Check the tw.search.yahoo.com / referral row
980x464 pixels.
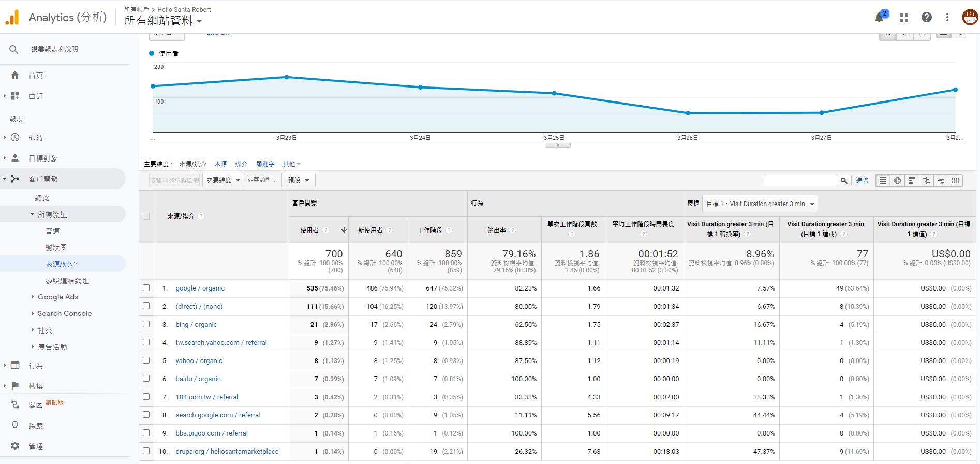point(146,342)
